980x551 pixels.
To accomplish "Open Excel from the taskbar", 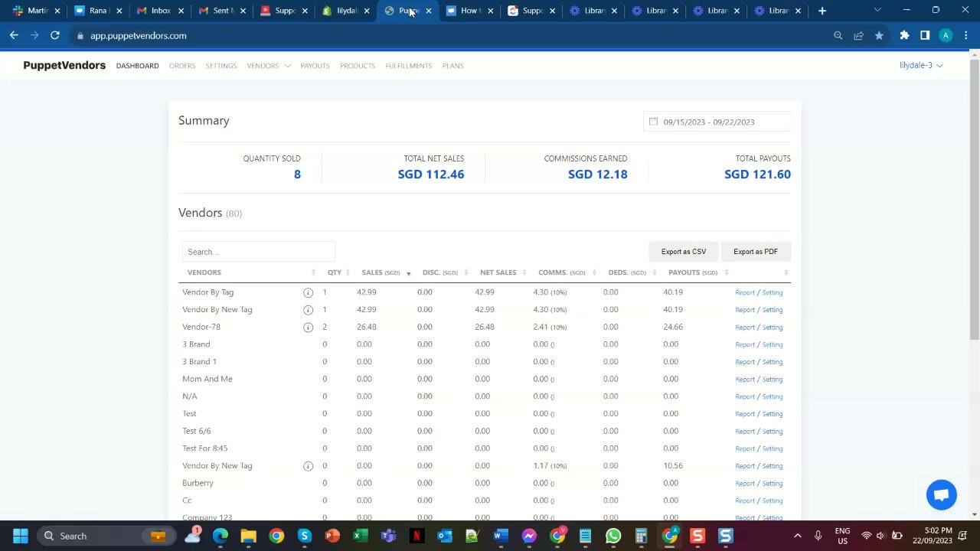I will (x=361, y=536).
